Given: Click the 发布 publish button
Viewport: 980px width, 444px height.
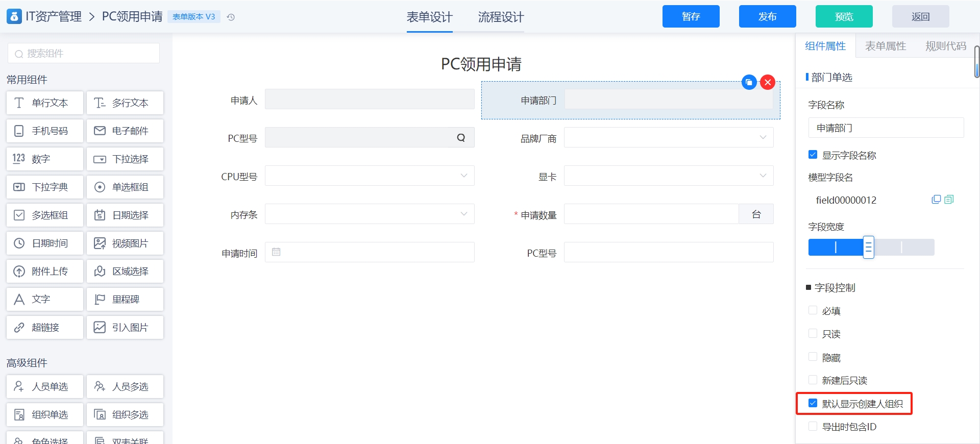Looking at the screenshot, I should [768, 16].
